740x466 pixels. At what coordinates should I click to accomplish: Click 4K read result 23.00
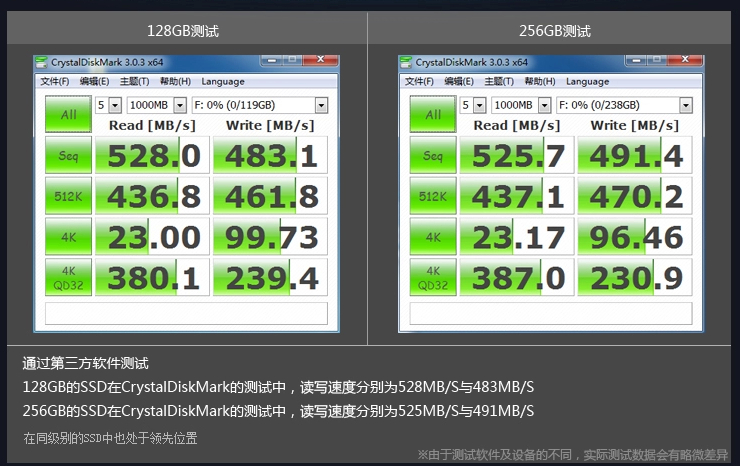[152, 237]
